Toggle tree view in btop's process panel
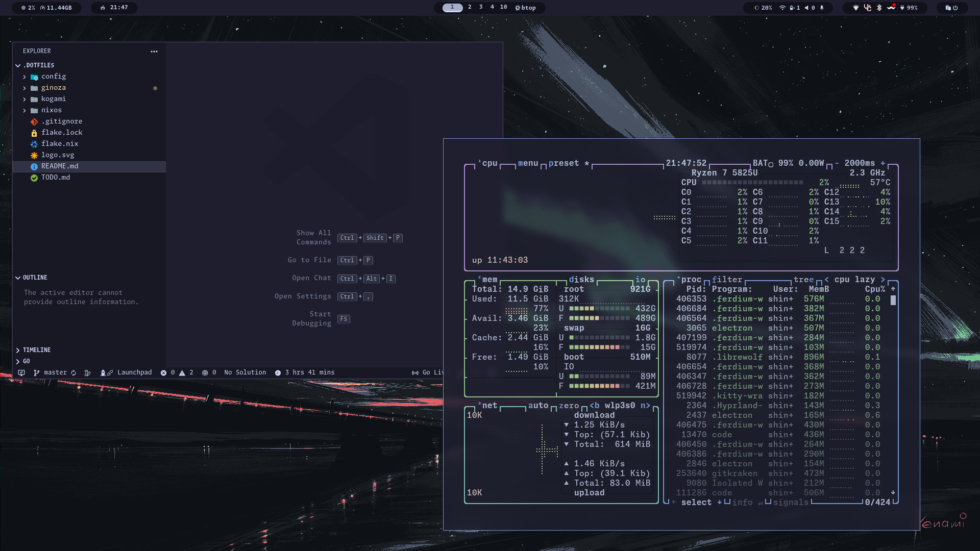The width and height of the screenshot is (980, 551). (803, 280)
